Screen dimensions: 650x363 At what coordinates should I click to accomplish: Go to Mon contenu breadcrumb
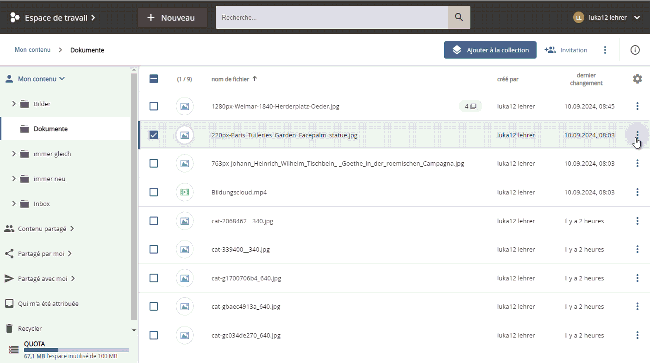[32, 50]
